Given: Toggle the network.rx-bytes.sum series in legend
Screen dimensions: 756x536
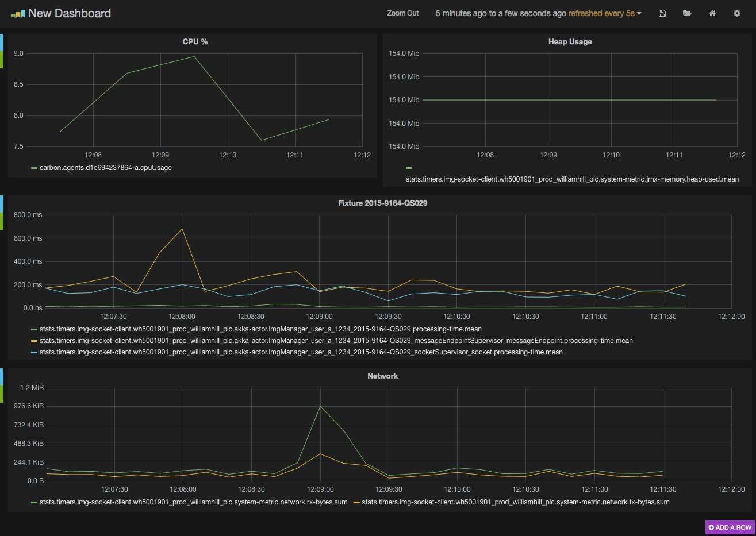Looking at the screenshot, I should click(193, 502).
